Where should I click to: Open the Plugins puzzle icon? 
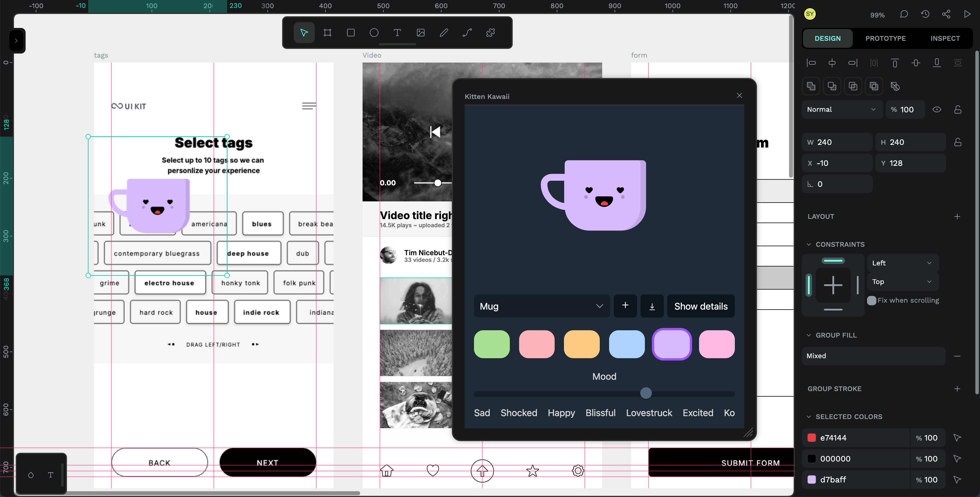coord(490,33)
